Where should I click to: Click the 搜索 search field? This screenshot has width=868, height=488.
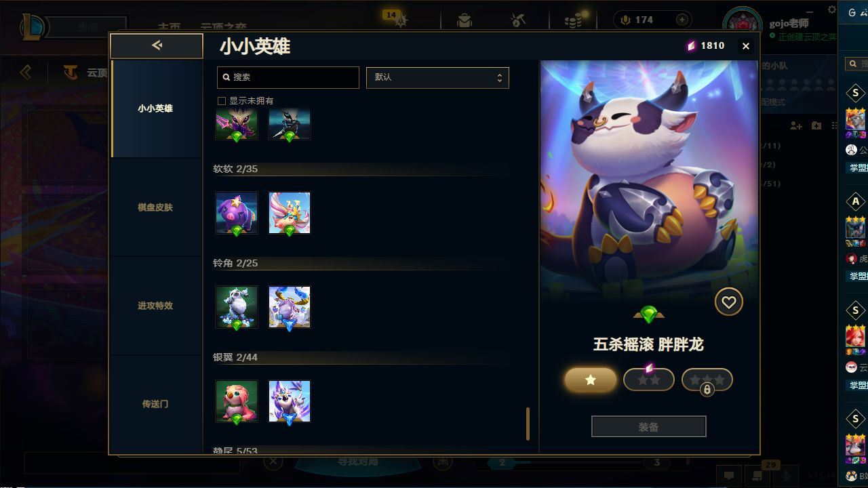point(288,77)
